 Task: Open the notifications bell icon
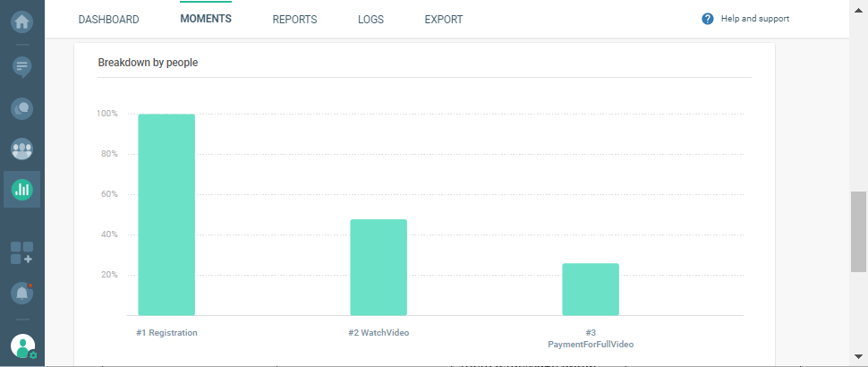tap(21, 293)
